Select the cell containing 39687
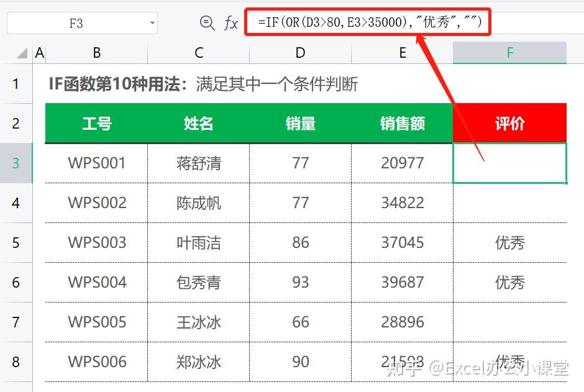The image size is (584, 392). click(402, 282)
